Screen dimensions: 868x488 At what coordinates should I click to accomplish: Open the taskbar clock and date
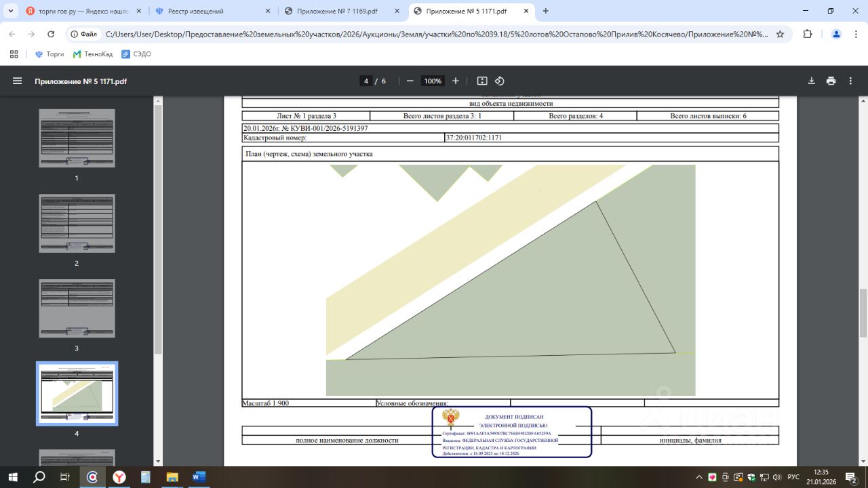pos(821,477)
